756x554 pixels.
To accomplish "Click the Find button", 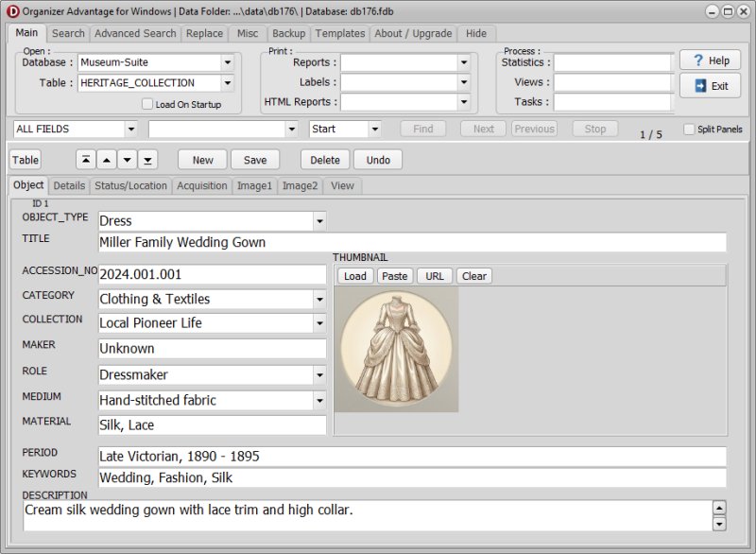I will click(422, 129).
